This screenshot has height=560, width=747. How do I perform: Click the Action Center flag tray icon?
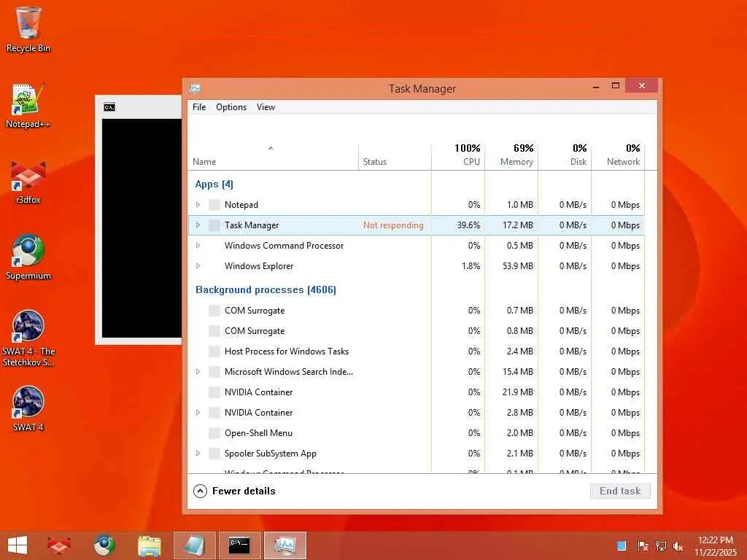tap(643, 545)
